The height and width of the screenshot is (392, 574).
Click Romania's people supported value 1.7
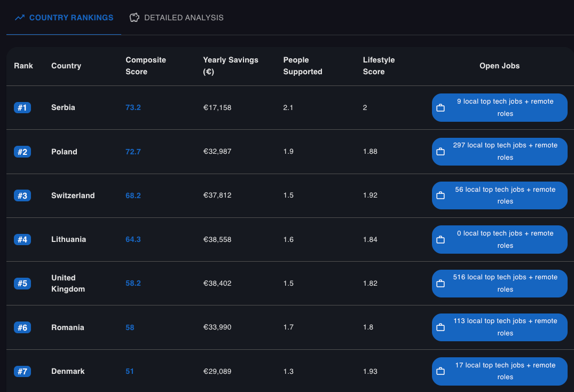(x=288, y=327)
